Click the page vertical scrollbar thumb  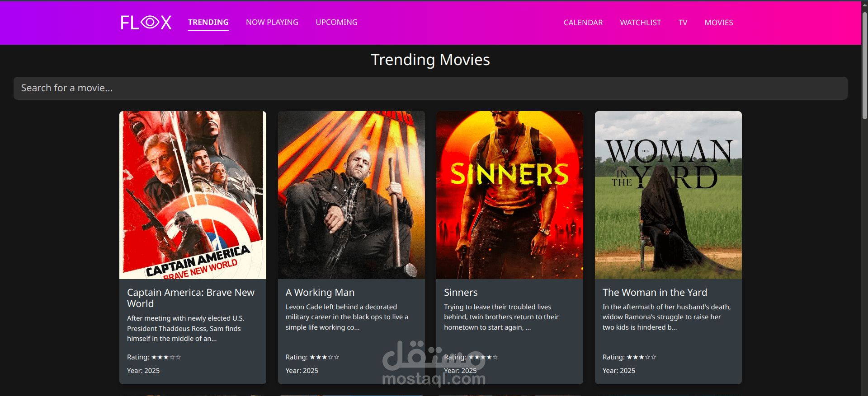864,65
